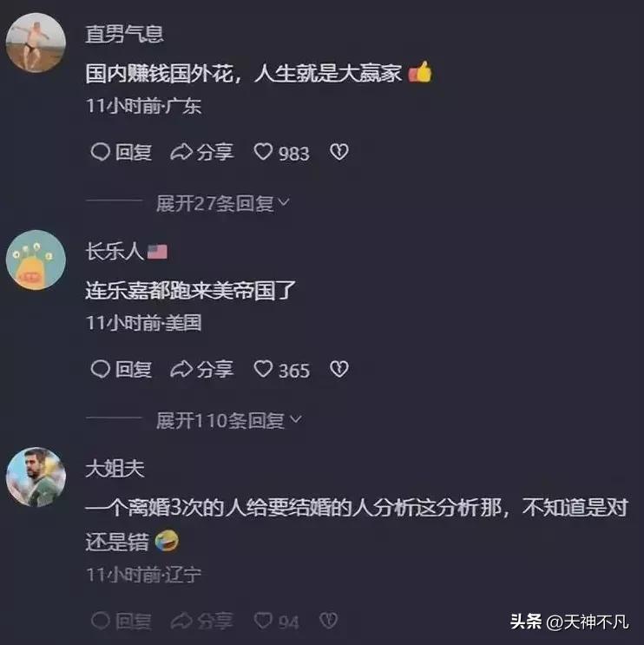Share the 直男气息 comment
This screenshot has width=644, height=645.
click(x=202, y=152)
